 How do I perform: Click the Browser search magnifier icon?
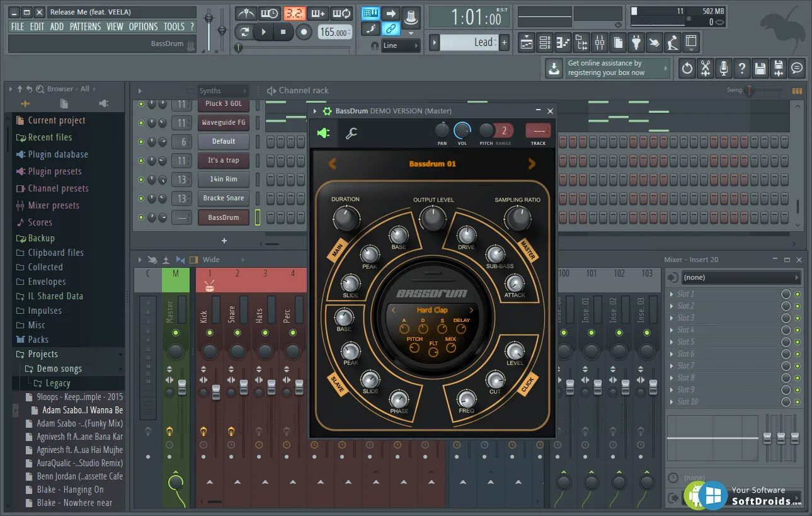point(40,89)
